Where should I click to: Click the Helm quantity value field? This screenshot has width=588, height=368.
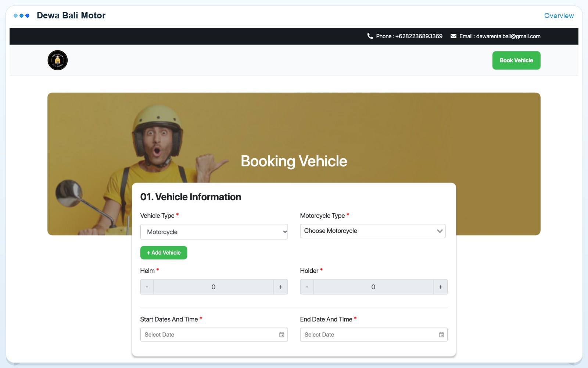[x=214, y=287]
